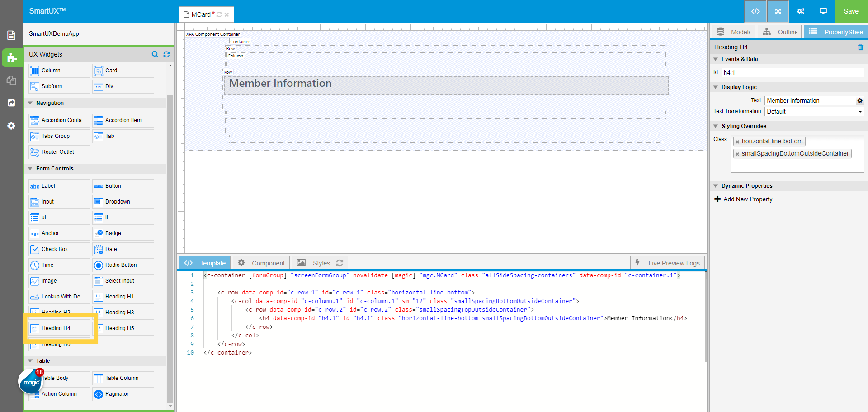
Task: Collapse the Form Controls section
Action: pos(30,169)
